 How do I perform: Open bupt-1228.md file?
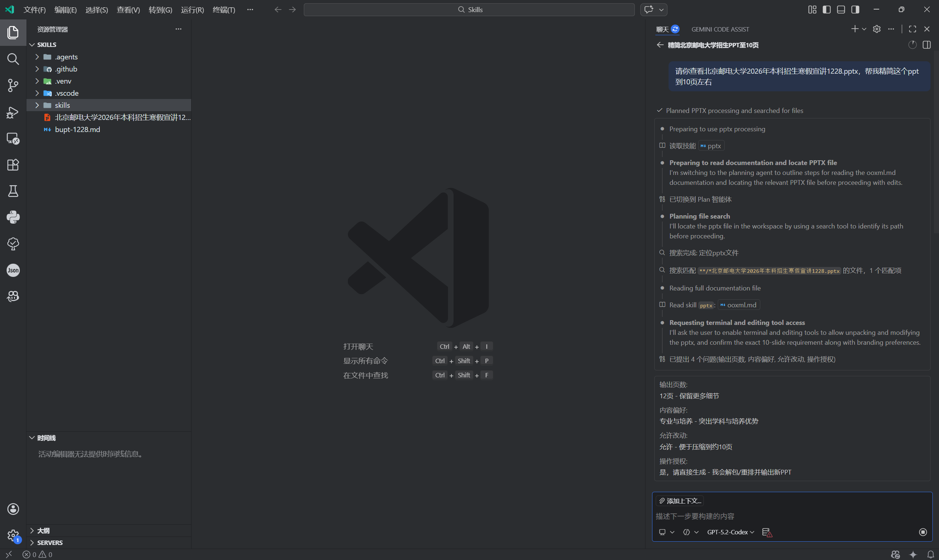[77, 129]
